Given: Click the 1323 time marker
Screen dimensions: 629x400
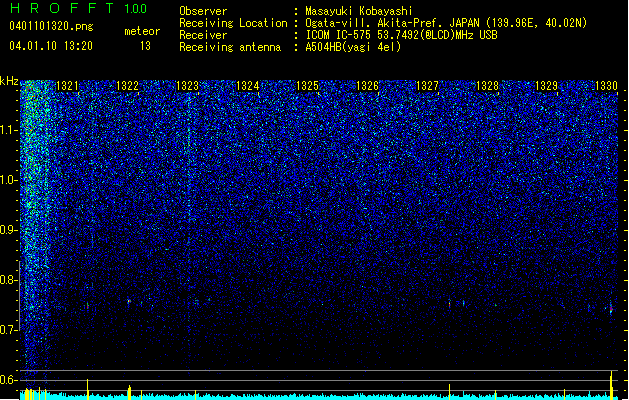Looking at the screenshot, I should tap(187, 86).
